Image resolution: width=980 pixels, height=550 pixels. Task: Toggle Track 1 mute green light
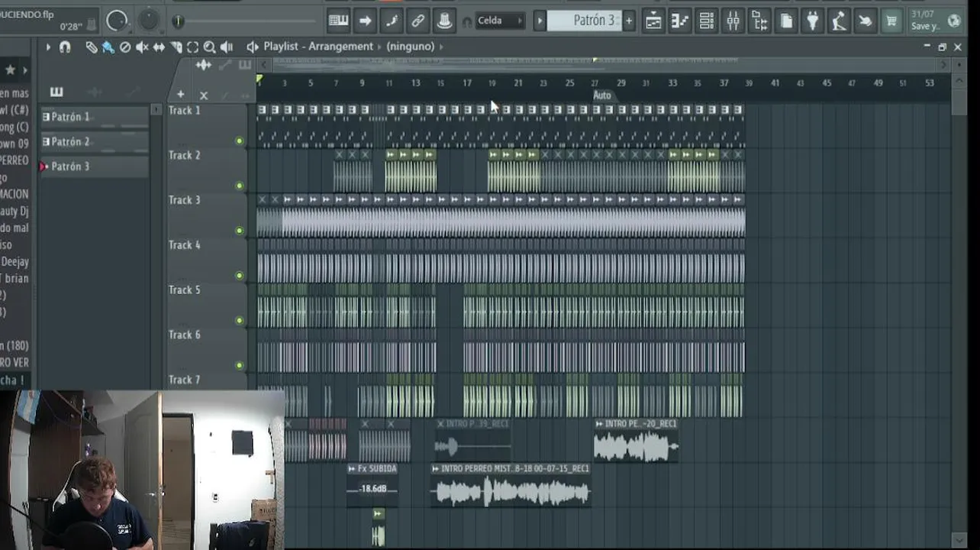[x=240, y=141]
